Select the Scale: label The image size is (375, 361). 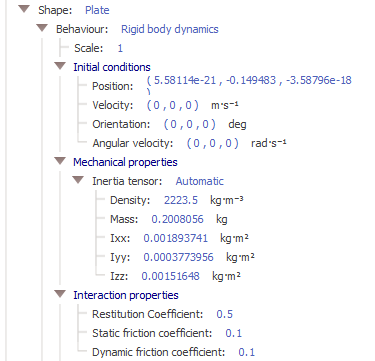pyautogui.click(x=89, y=48)
